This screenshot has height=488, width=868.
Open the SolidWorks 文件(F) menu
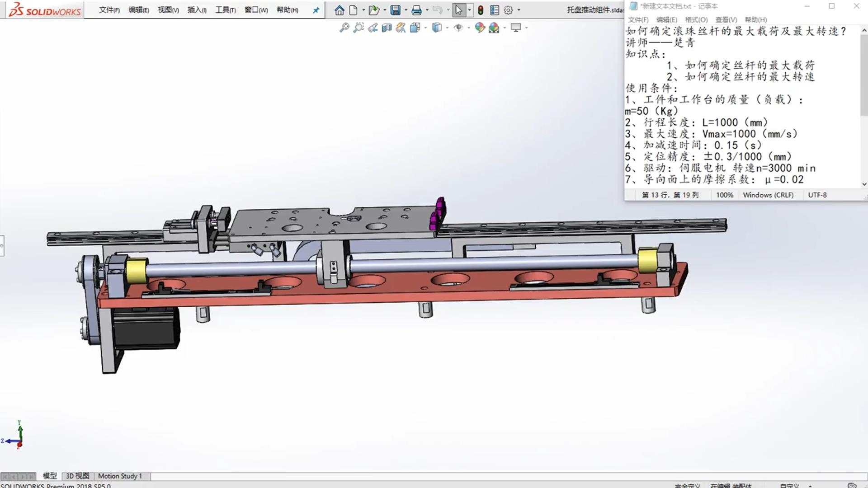click(109, 10)
